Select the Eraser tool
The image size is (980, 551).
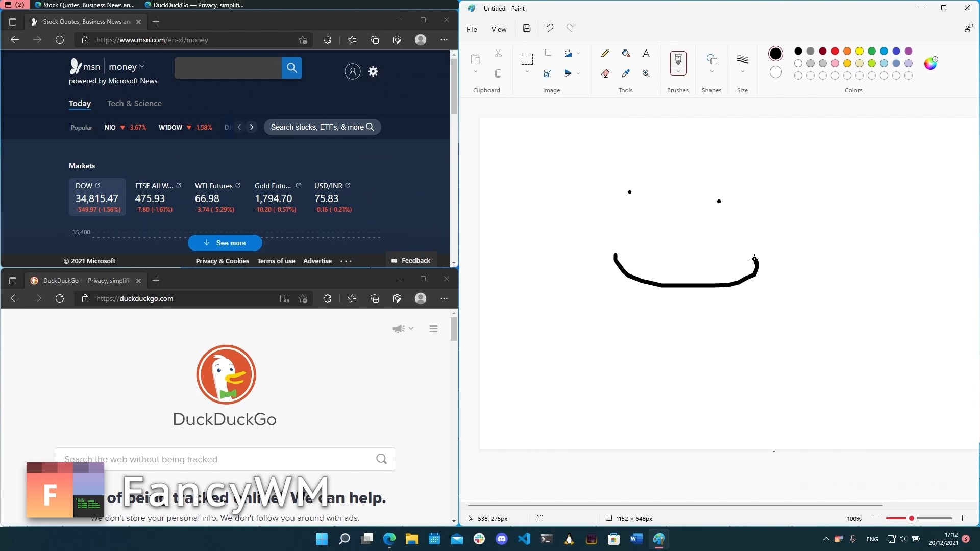tap(605, 73)
